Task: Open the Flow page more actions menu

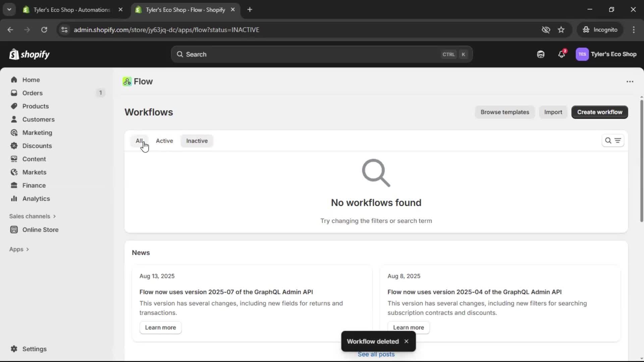Action: tap(630, 81)
